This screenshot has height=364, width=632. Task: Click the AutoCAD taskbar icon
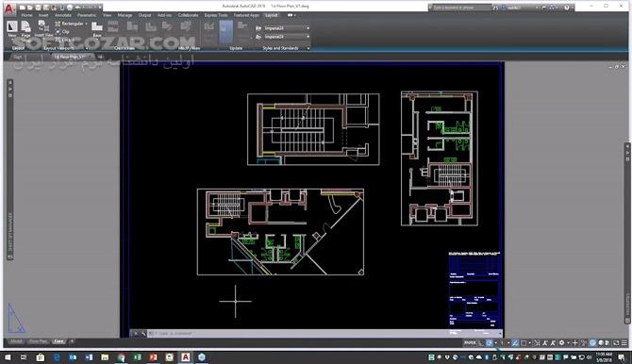(x=186, y=357)
